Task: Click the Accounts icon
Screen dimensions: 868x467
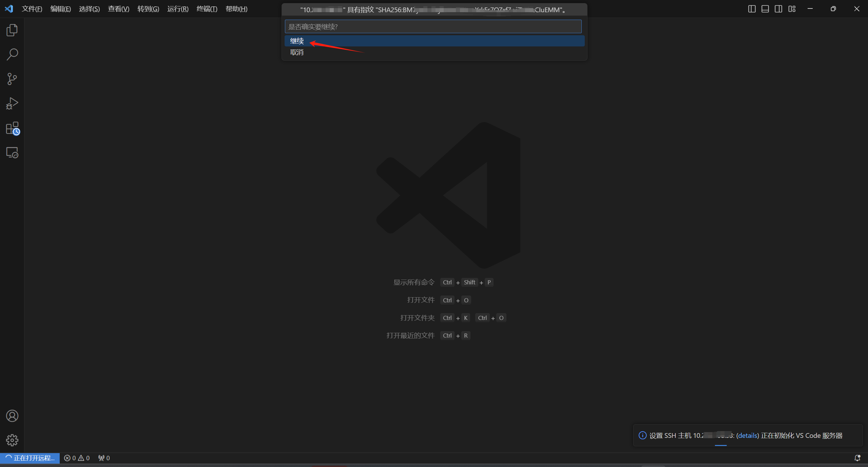Action: (x=12, y=416)
